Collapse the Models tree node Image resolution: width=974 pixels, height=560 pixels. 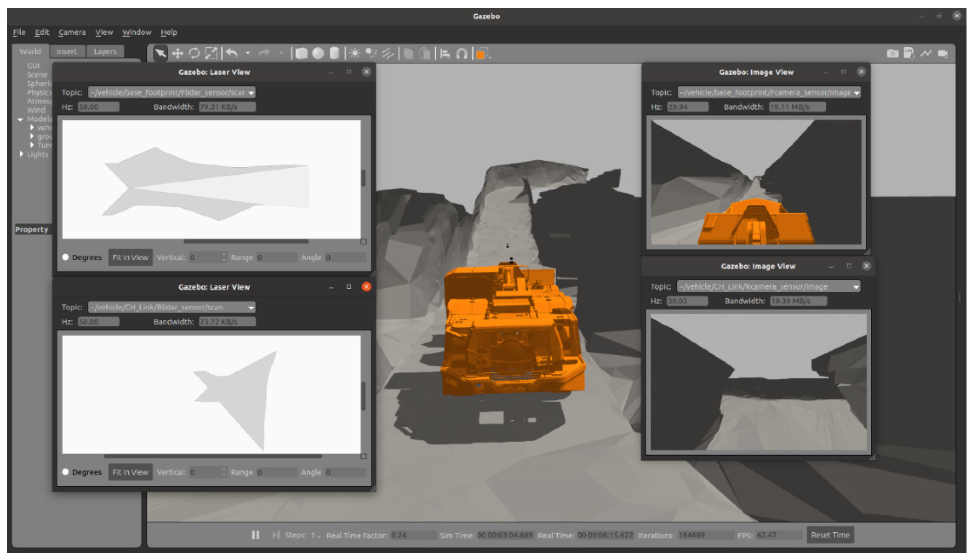click(x=20, y=119)
